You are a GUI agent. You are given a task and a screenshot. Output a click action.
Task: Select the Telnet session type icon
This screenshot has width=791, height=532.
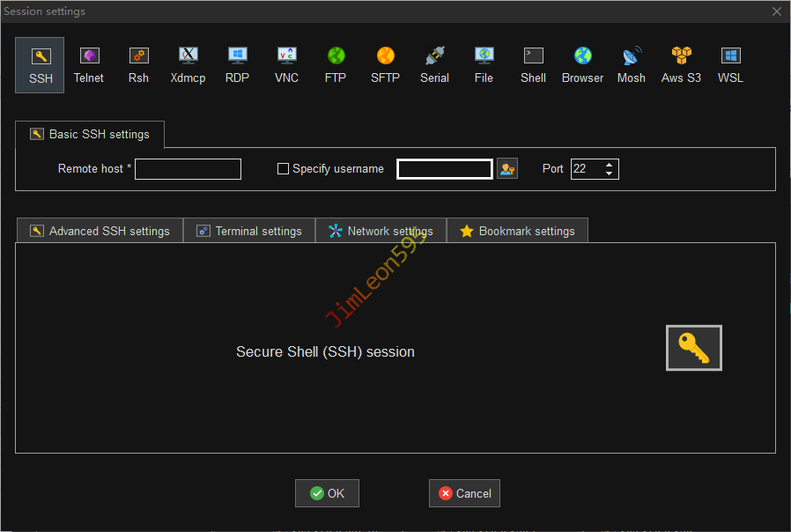pos(88,65)
